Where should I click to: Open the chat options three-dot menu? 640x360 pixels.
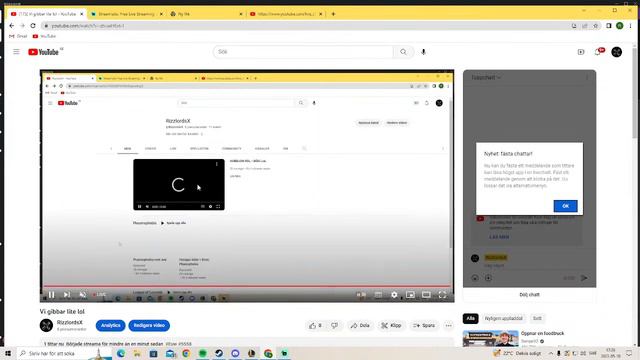587,78
